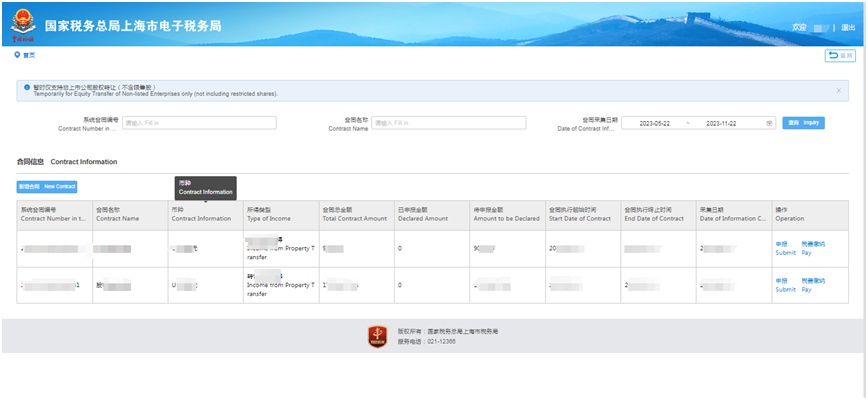Click the Contract Number input field
Viewport: 868px width, 400px height.
click(199, 123)
